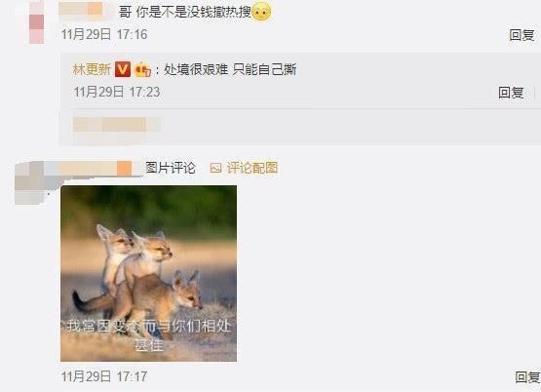Click the picture icon before 评论配图
This screenshot has height=392, width=541.
pos(216,168)
